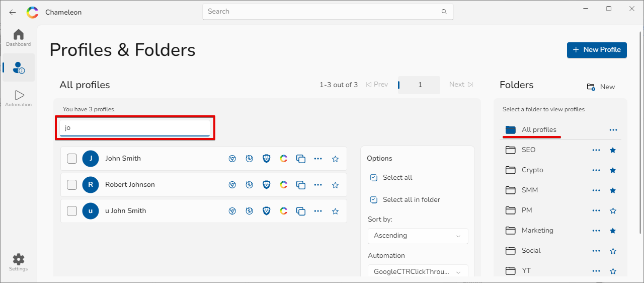The image size is (644, 283).
Task: Launch John Smith profile in Firefox
Action: click(249, 159)
